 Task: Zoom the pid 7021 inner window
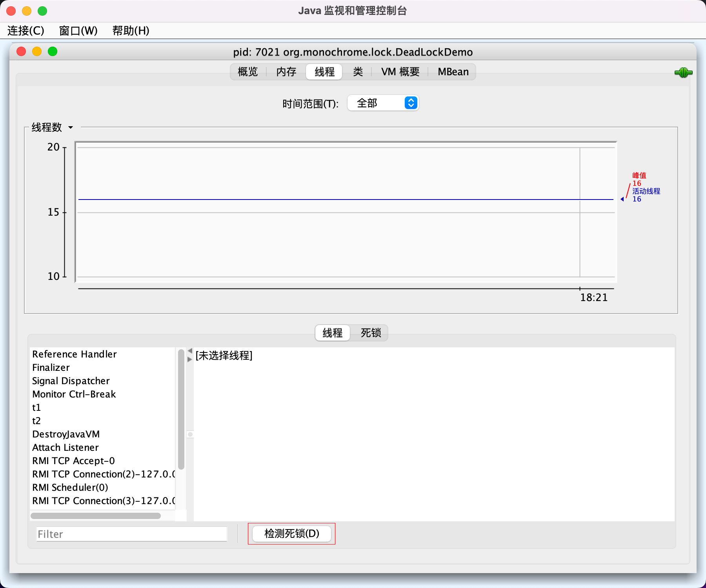[x=53, y=51]
